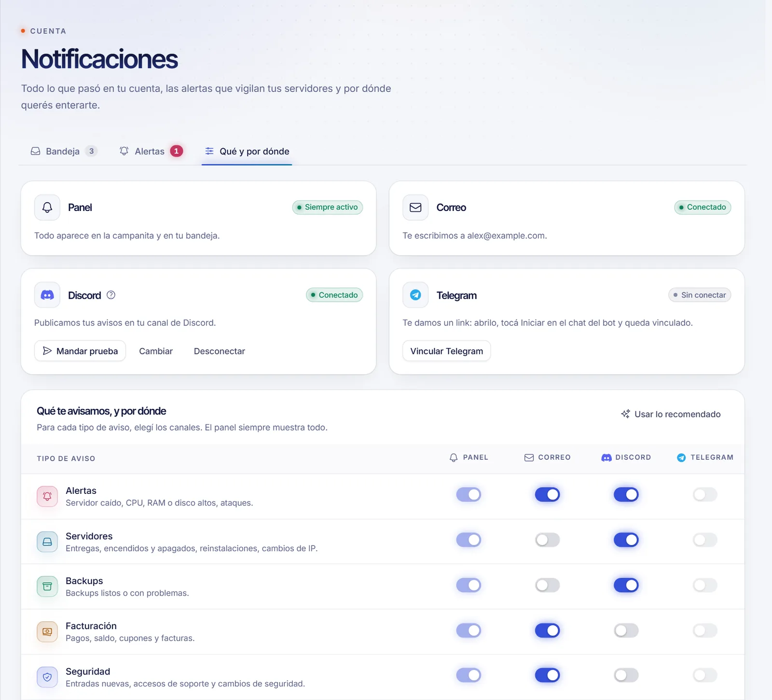The height and width of the screenshot is (700, 772).
Task: Click the Telegram column header icon
Action: click(x=681, y=458)
